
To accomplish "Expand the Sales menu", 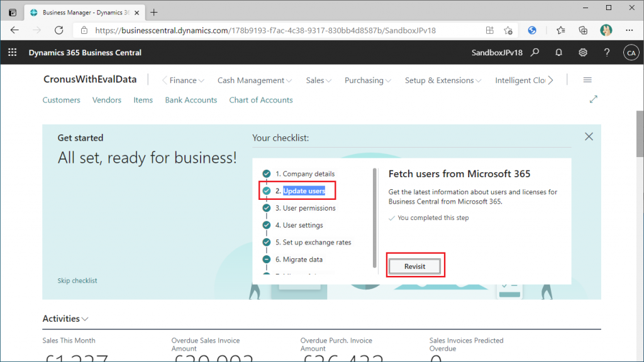I will coord(318,80).
